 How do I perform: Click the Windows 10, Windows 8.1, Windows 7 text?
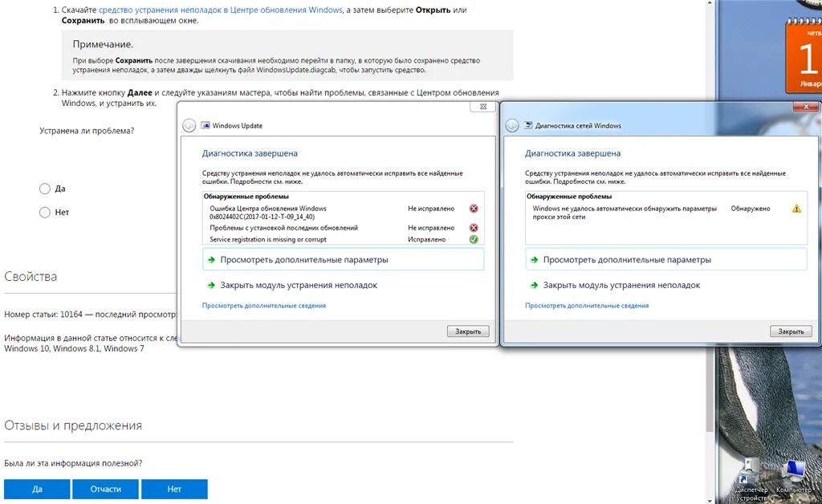74,348
